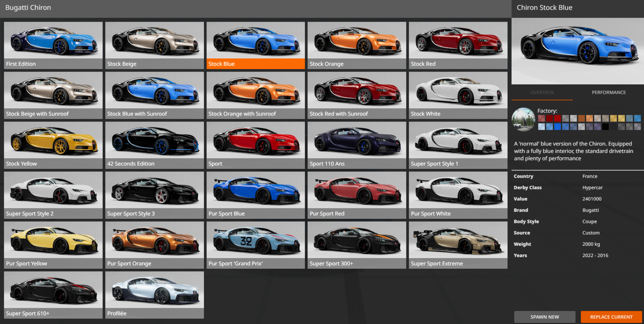This screenshot has height=324, width=644.
Task: Choose the Stock Yellow car tile
Action: pyautogui.click(x=53, y=145)
